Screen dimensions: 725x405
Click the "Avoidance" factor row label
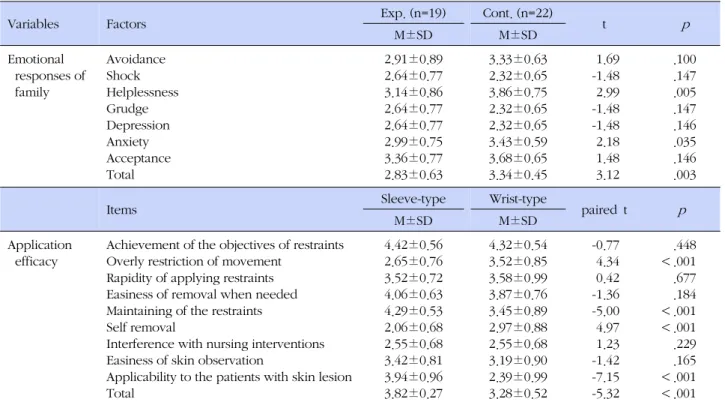pos(136,59)
